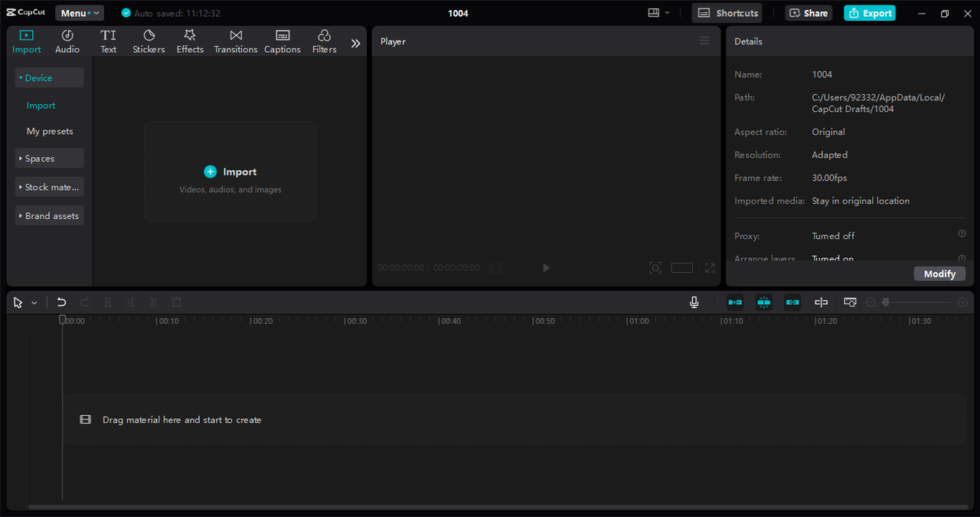
Task: Expand the Stock materials section
Action: pos(50,187)
